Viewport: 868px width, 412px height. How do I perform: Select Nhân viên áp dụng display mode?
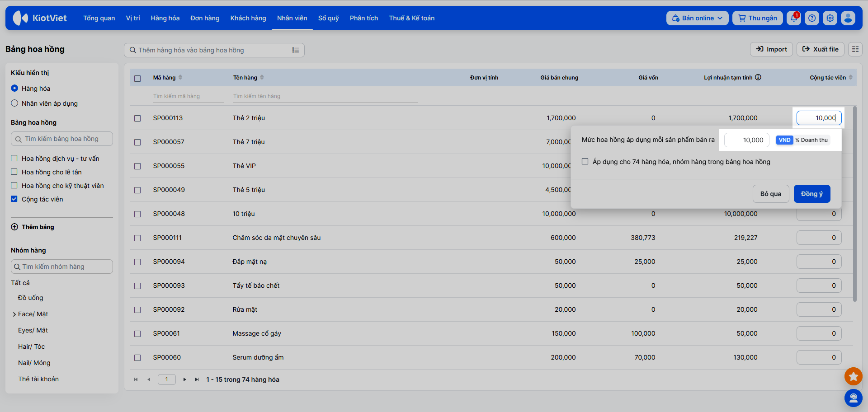14,103
